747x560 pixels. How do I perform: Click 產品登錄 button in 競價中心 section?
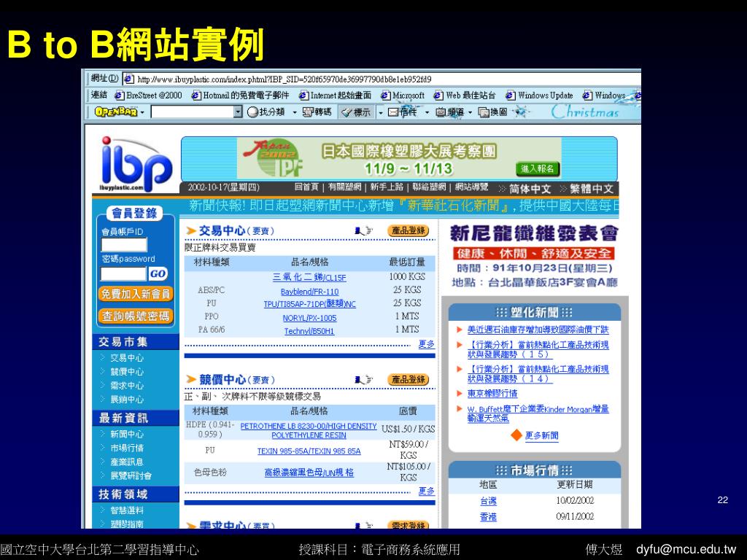409,380
